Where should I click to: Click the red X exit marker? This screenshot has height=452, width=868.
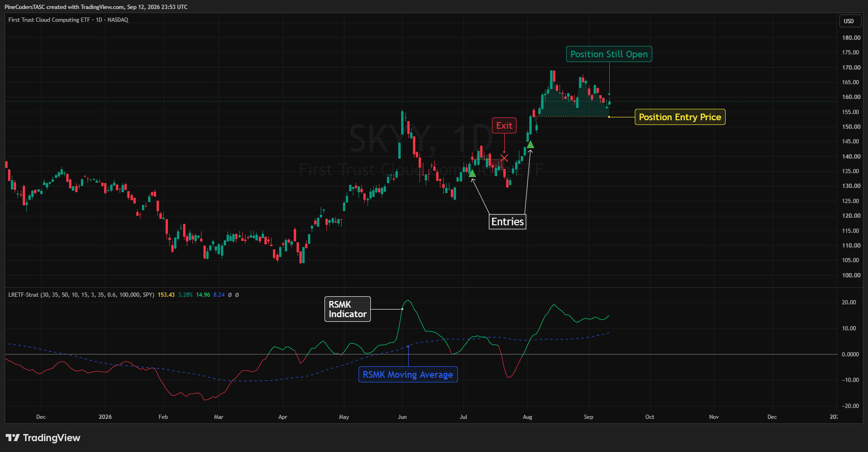pos(504,158)
